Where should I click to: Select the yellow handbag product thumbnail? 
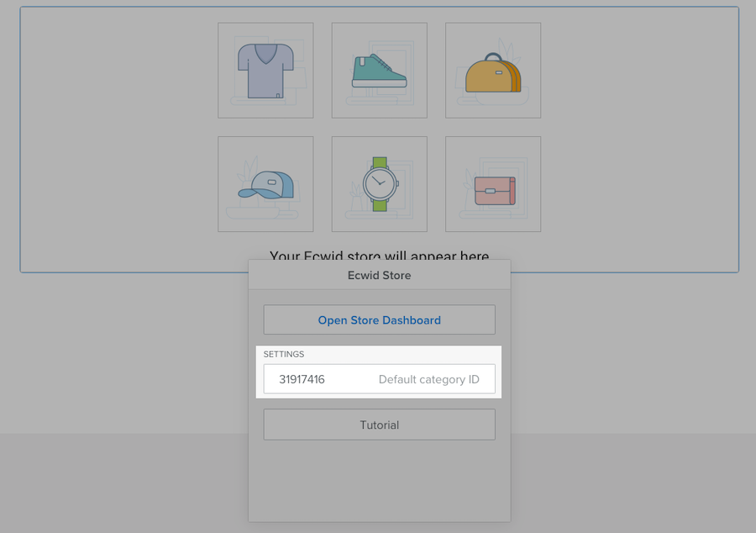[493, 71]
